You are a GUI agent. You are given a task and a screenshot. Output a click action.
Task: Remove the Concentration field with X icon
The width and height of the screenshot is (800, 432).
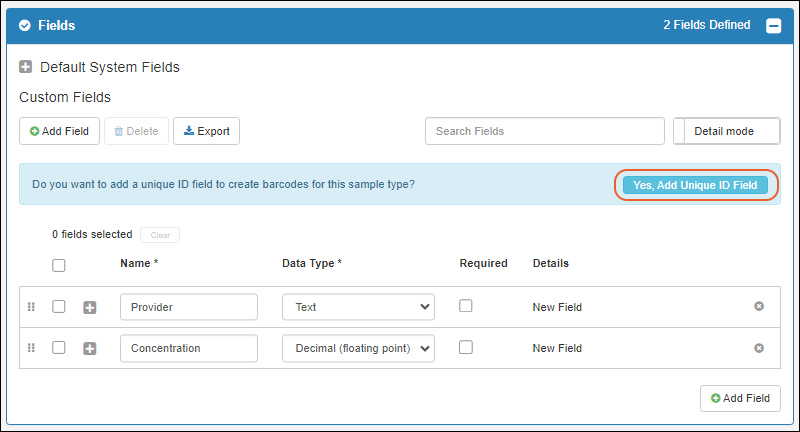[759, 348]
